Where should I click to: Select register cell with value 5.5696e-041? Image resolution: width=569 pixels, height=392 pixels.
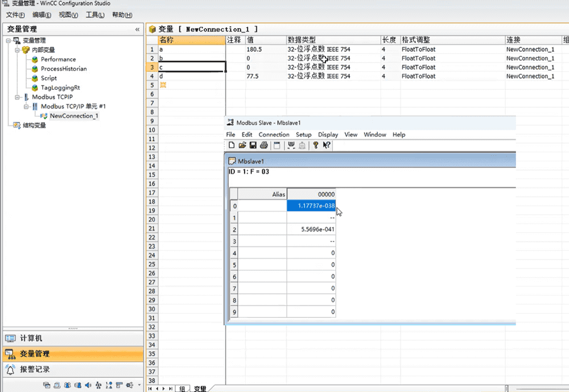pyautogui.click(x=311, y=229)
